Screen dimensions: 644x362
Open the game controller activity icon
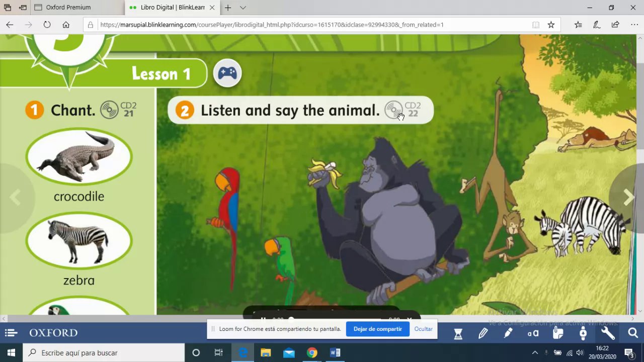point(227,73)
